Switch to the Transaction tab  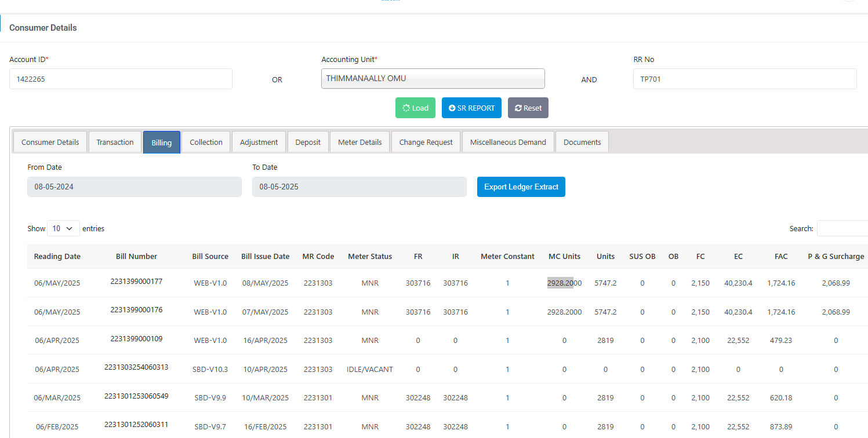pos(115,142)
